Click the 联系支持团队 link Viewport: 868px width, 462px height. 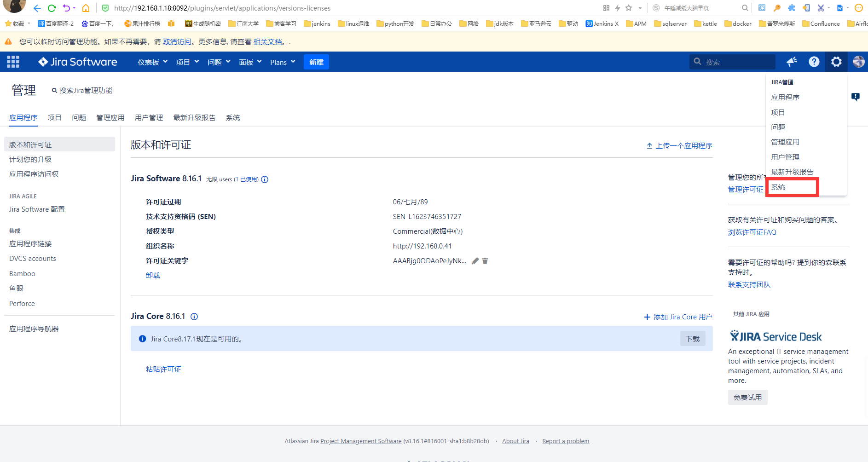point(749,285)
